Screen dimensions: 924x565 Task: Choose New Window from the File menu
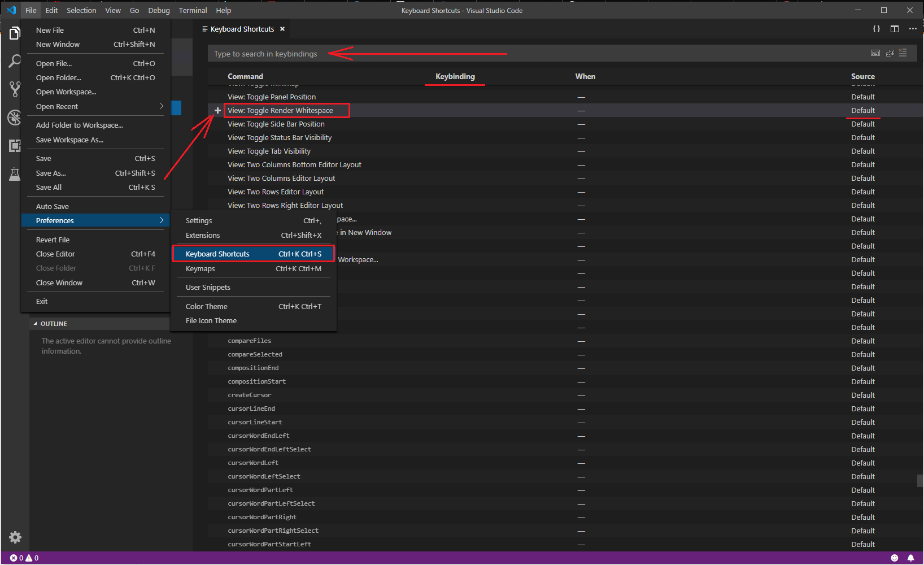95,45
